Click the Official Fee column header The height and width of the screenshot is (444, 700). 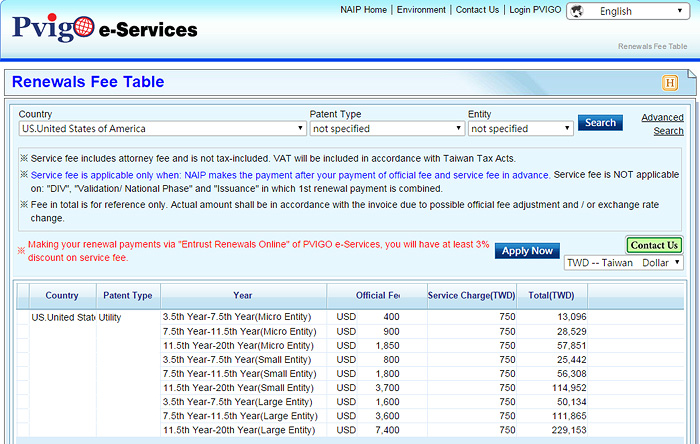pos(377,295)
